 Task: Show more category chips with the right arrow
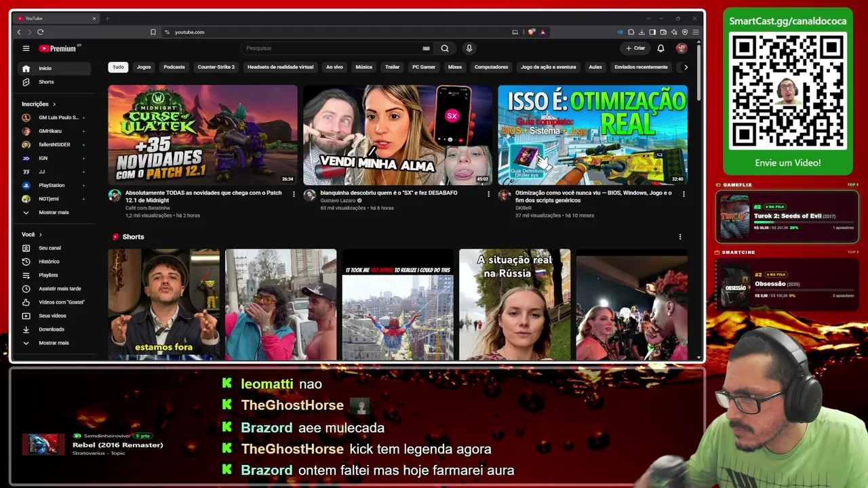tap(686, 67)
